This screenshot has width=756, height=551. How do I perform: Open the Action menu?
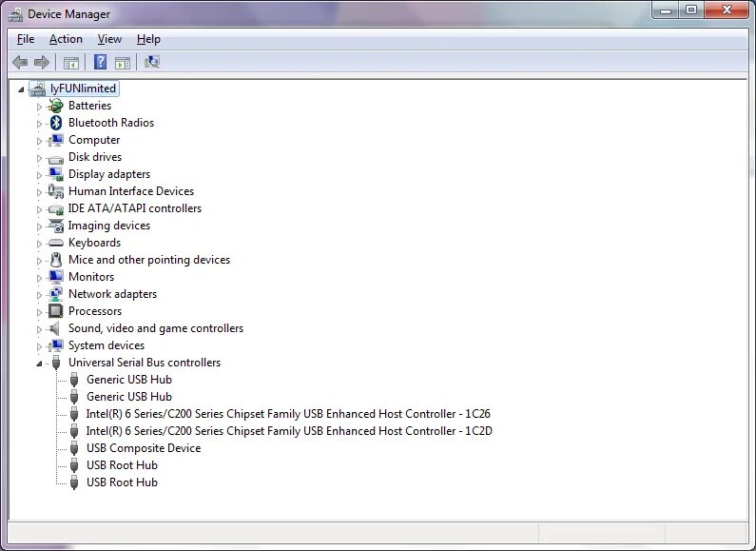(66, 39)
